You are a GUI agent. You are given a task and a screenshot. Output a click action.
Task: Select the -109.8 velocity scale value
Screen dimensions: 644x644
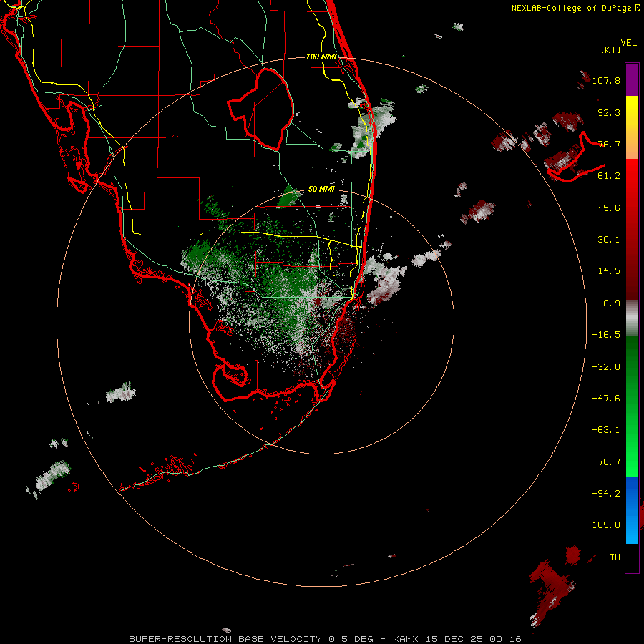[603, 525]
